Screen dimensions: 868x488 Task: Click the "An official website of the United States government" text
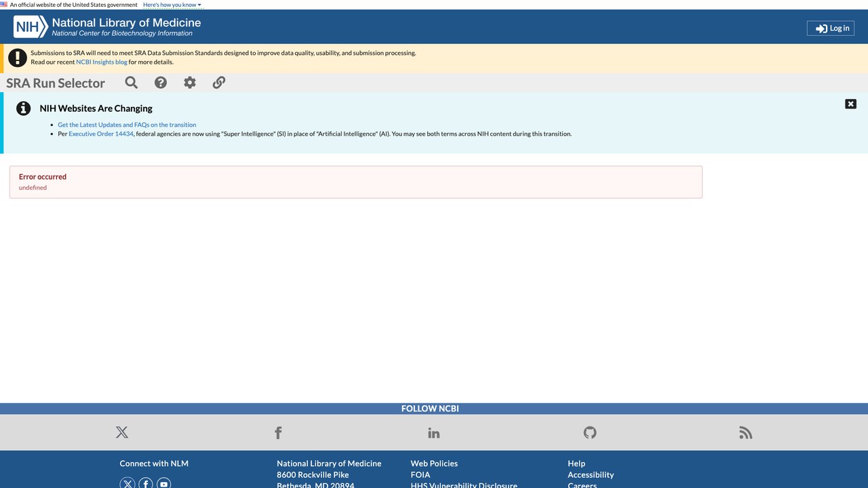(x=73, y=5)
